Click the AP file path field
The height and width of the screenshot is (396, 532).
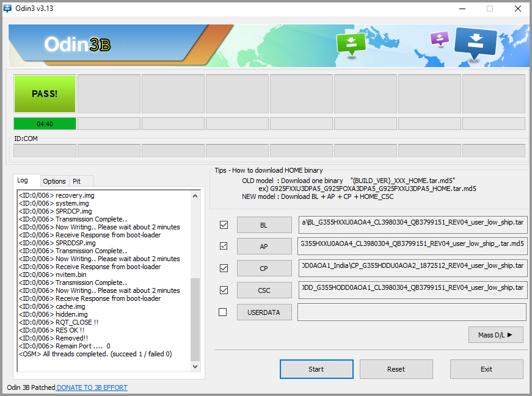[x=412, y=246]
